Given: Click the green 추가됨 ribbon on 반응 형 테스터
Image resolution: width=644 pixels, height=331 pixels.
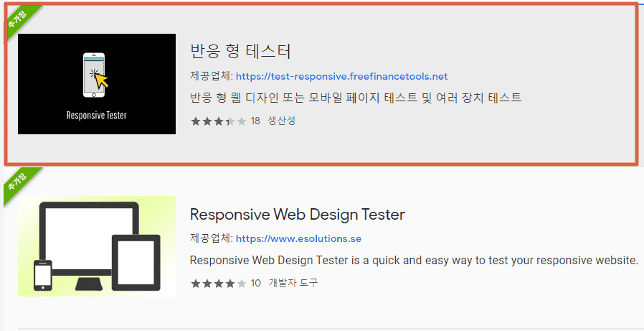Looking at the screenshot, I should [14, 18].
